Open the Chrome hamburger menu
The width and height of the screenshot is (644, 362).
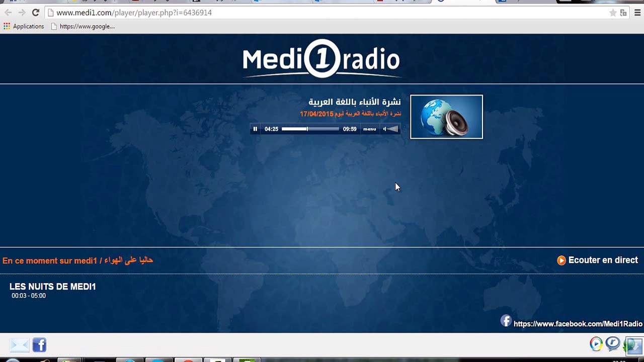[x=637, y=13]
